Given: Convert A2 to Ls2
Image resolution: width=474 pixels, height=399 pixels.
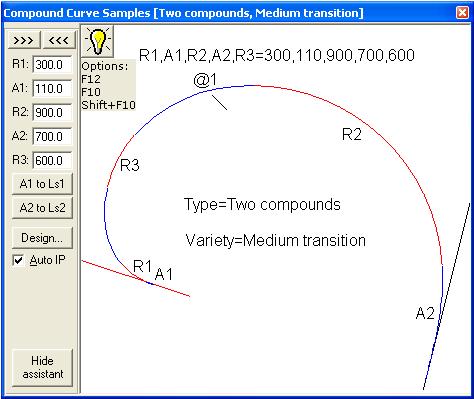Looking at the screenshot, I should [42, 208].
